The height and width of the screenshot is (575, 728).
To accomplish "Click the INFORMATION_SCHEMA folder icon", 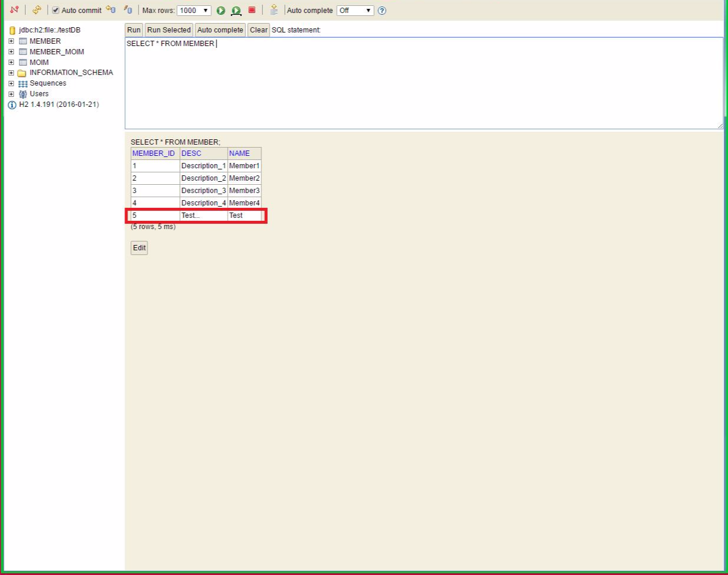I will [22, 73].
